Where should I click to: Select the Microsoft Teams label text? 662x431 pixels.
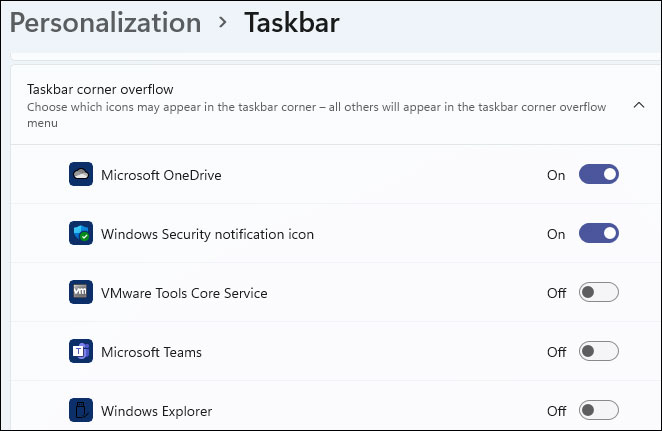(x=151, y=352)
